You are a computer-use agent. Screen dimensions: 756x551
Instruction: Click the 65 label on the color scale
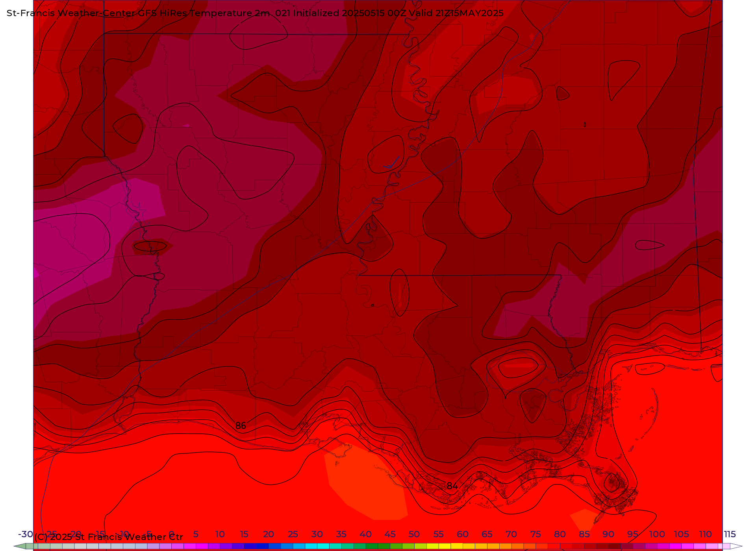coord(487,534)
